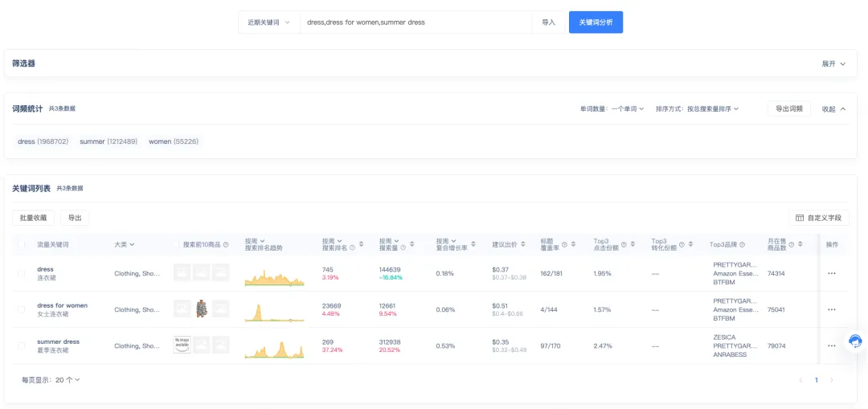Click the 关键词分析 blue button
The width and height of the screenshot is (868, 409).
tap(596, 22)
